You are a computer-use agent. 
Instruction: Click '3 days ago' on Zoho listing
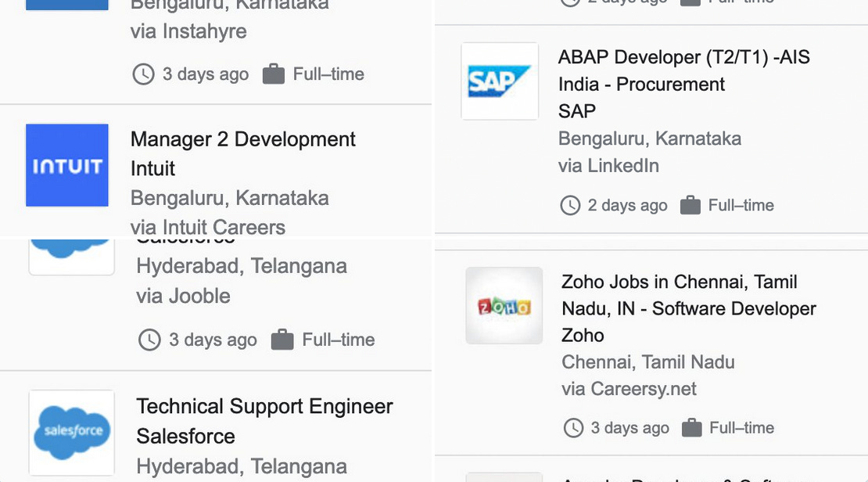coord(630,428)
